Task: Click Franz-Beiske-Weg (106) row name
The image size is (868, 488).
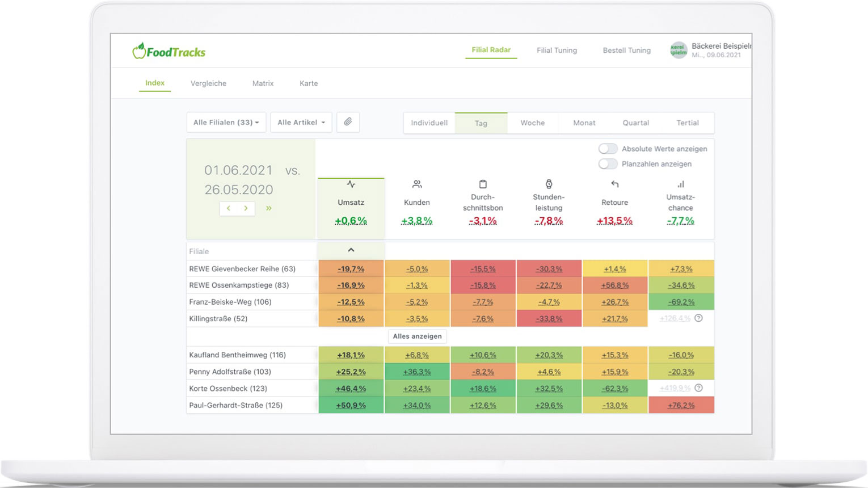Action: pyautogui.click(x=230, y=302)
